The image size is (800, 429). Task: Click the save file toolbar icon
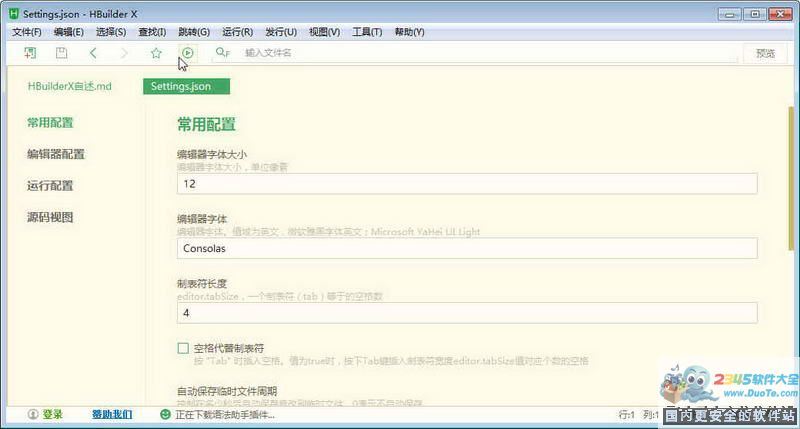pos(61,53)
